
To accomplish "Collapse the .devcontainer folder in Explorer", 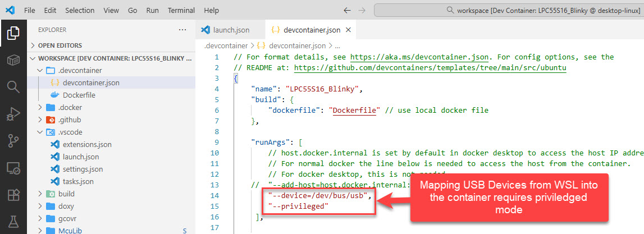I will click(x=79, y=70).
